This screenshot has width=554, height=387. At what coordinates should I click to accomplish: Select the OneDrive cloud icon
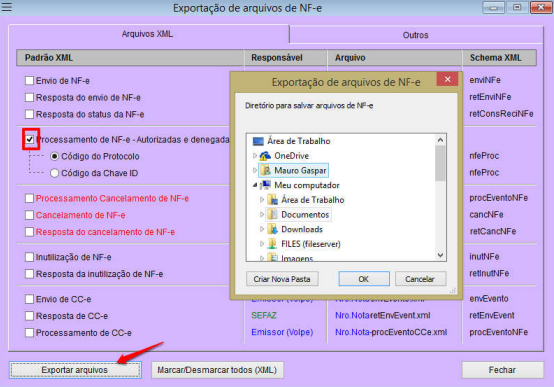(265, 156)
